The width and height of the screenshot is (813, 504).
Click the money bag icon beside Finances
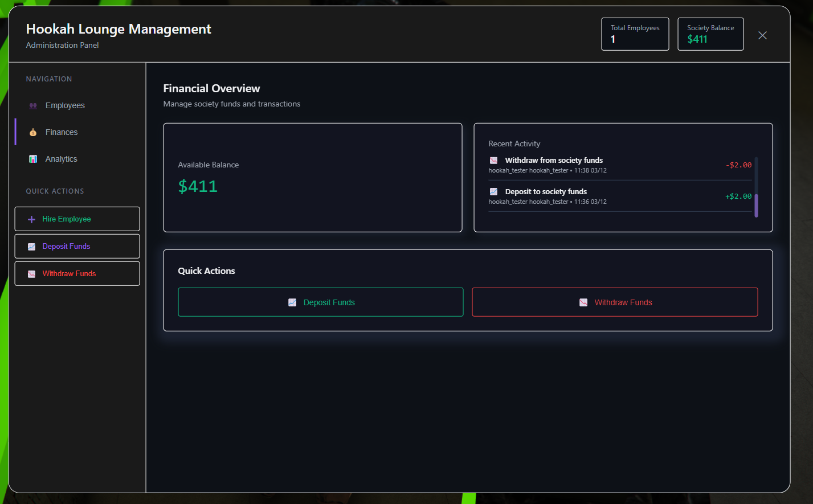click(x=33, y=132)
